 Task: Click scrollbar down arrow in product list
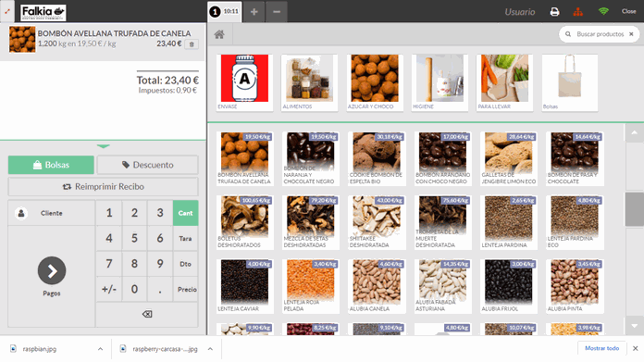tap(634, 326)
